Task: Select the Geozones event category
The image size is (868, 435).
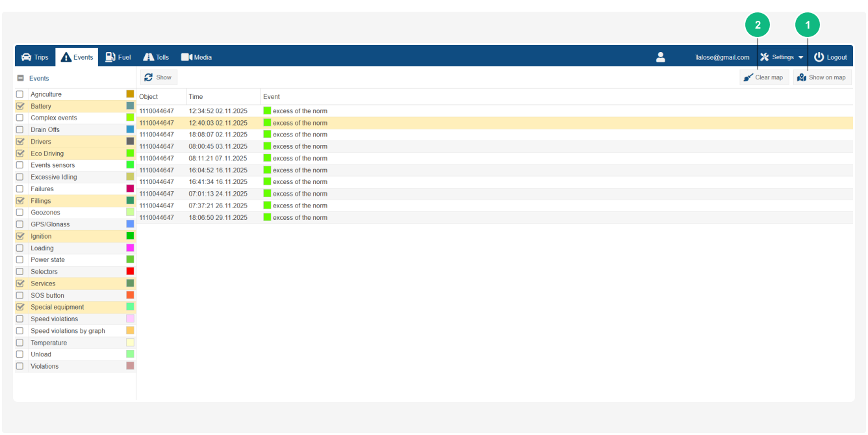Action: tap(45, 213)
